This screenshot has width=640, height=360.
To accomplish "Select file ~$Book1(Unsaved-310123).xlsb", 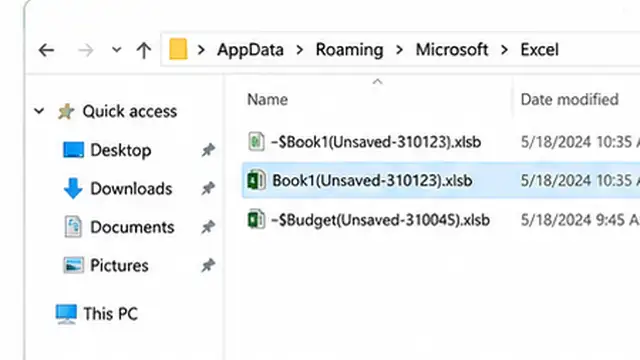I will pyautogui.click(x=376, y=142).
